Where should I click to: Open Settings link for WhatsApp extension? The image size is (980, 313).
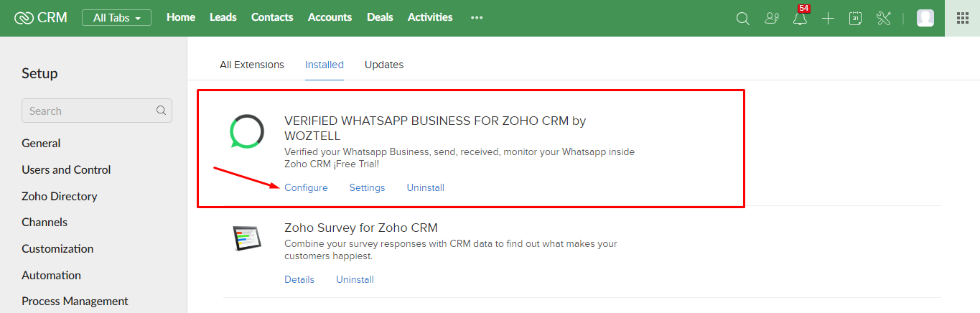[367, 187]
